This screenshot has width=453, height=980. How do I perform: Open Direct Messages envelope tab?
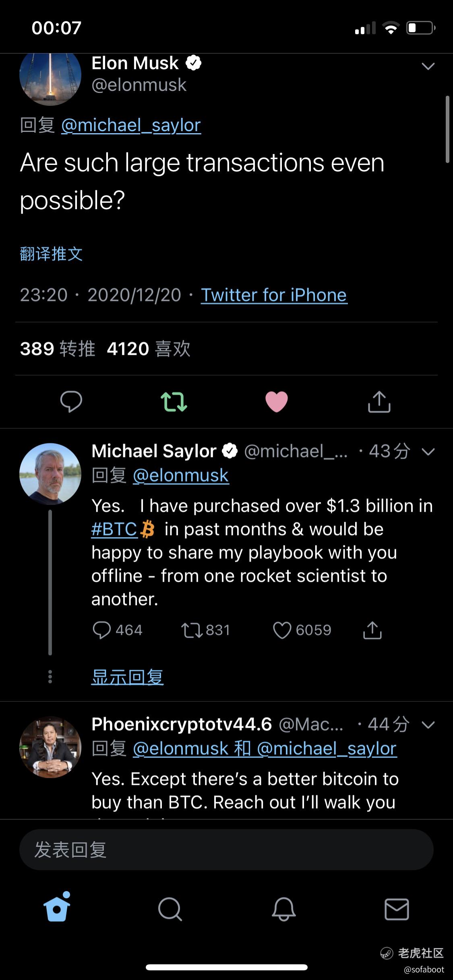pyautogui.click(x=397, y=909)
